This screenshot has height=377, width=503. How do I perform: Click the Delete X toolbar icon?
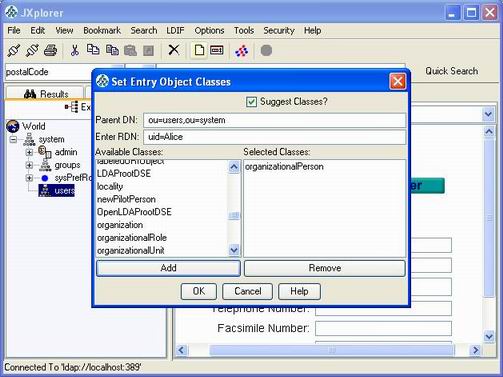click(173, 50)
